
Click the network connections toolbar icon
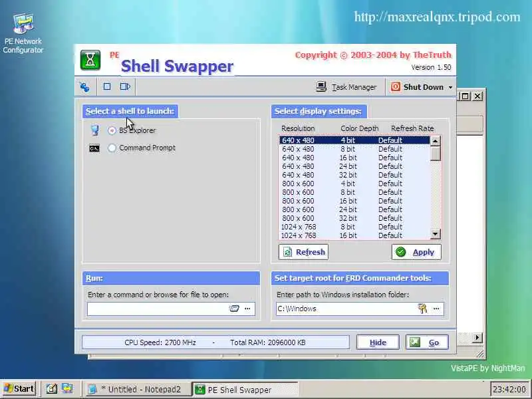pyautogui.click(x=85, y=87)
